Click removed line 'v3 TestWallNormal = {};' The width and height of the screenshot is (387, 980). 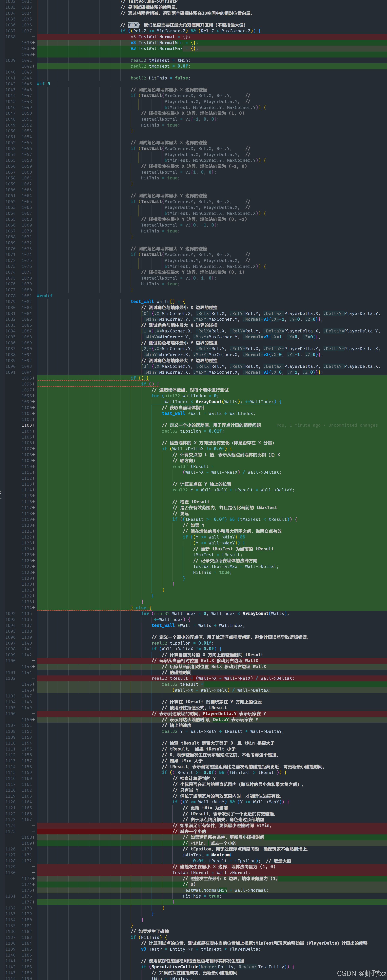[160, 37]
